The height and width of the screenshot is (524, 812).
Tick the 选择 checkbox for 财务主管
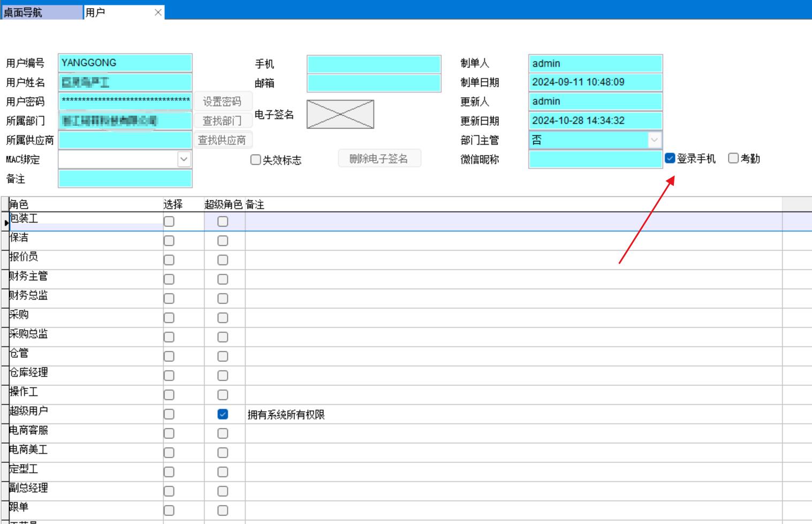(169, 279)
